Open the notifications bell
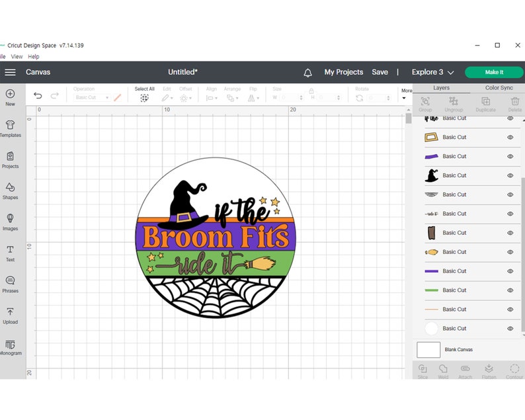Screen dimensions: 525x420 click(307, 73)
